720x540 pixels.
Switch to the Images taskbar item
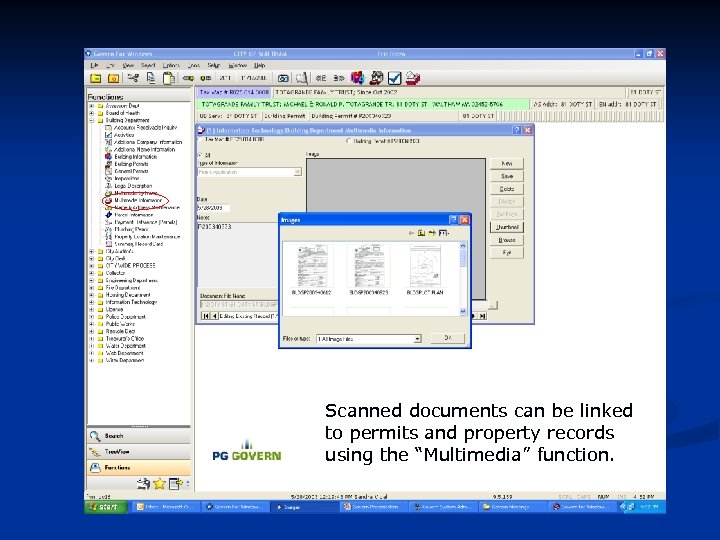(304, 507)
